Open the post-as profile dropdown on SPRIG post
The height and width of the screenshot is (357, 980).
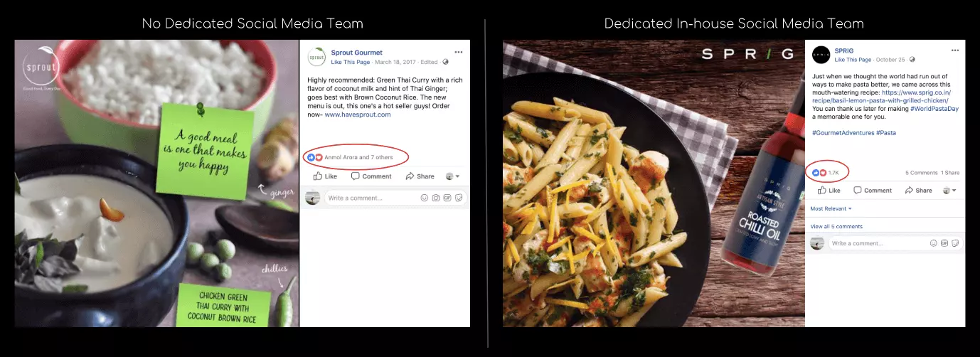(x=949, y=191)
